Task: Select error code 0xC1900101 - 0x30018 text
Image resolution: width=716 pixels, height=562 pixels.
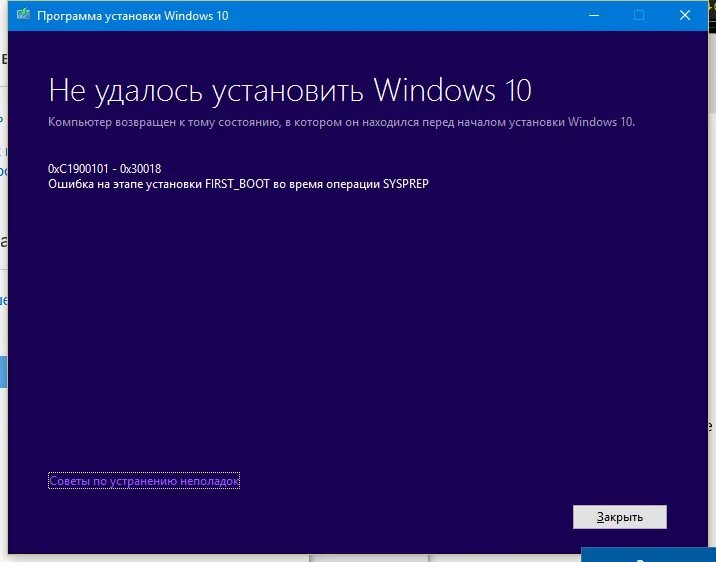Action: 105,169
